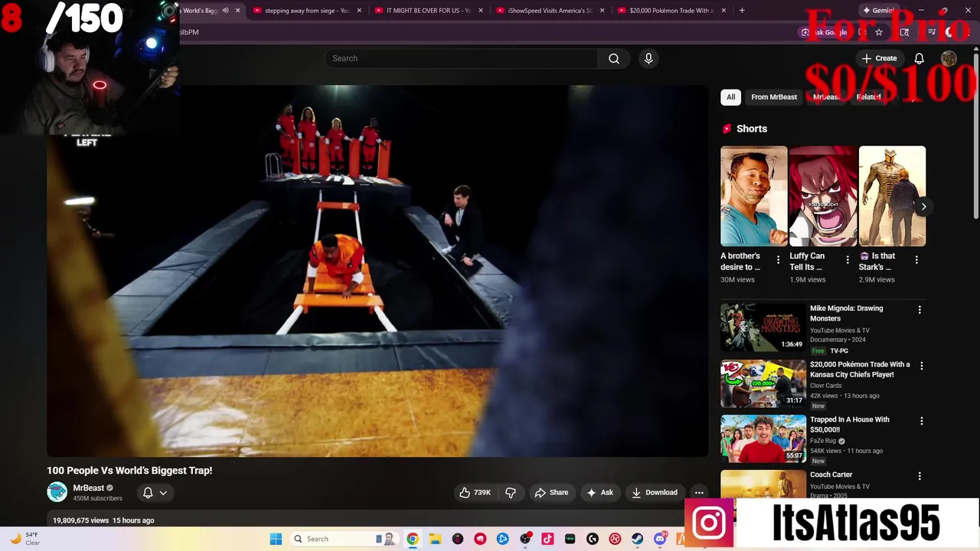Click the '19,809,675 views' description text
The image size is (980, 551).
80,520
